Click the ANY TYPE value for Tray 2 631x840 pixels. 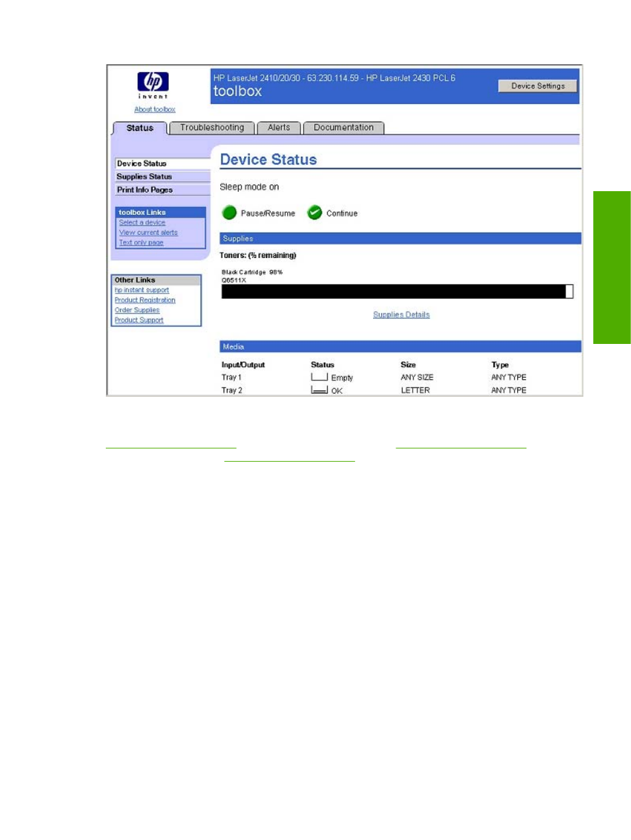509,390
